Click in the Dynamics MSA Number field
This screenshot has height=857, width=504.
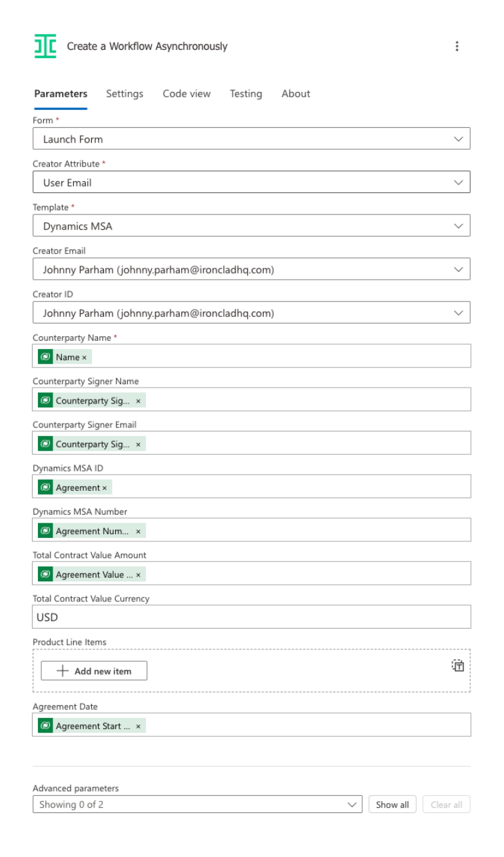pos(252,530)
